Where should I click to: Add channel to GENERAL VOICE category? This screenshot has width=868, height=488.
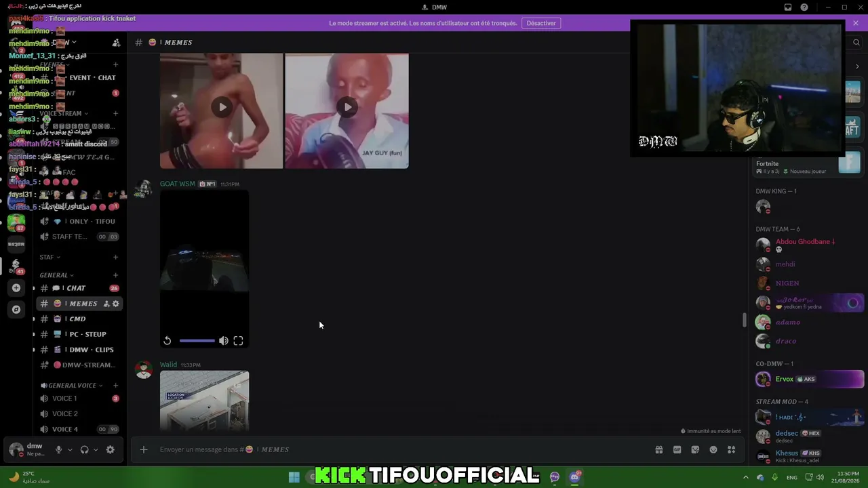(115, 386)
